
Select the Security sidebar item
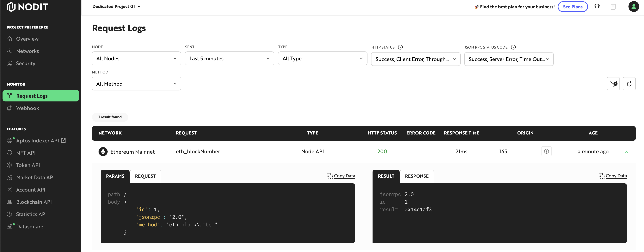point(25,63)
